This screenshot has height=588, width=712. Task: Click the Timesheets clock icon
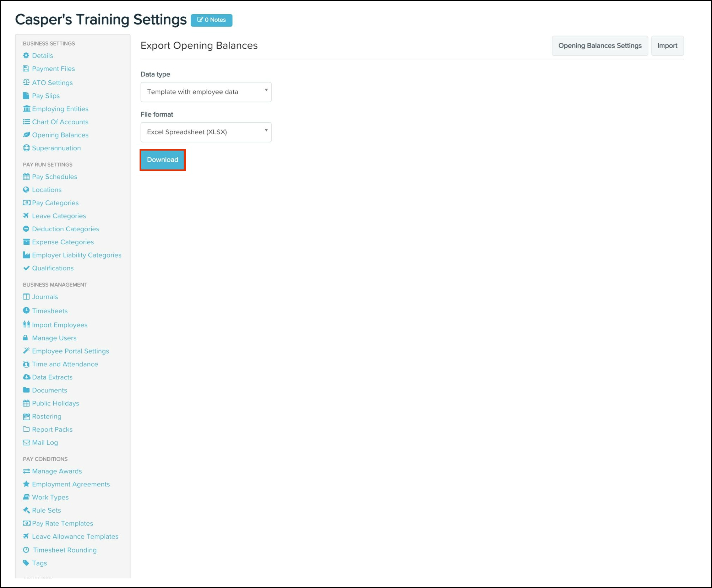tap(26, 311)
